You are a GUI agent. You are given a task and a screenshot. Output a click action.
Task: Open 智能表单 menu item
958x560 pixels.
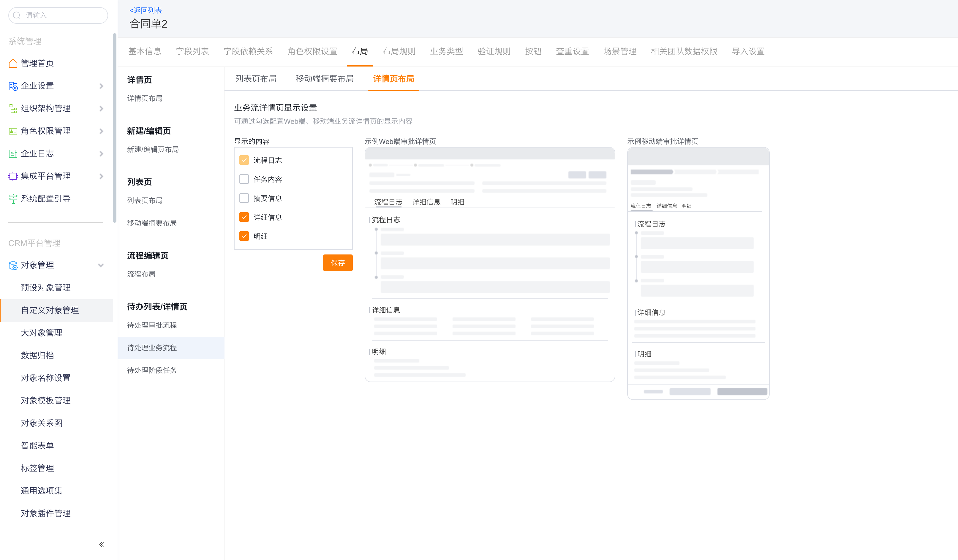(37, 446)
